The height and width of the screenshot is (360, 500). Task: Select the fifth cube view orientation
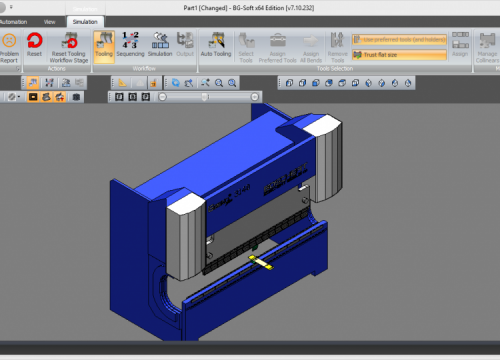tap(342, 83)
